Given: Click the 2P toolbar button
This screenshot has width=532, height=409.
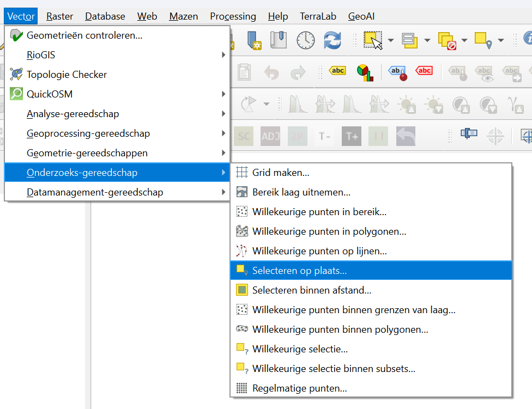Looking at the screenshot, I should 298,136.
